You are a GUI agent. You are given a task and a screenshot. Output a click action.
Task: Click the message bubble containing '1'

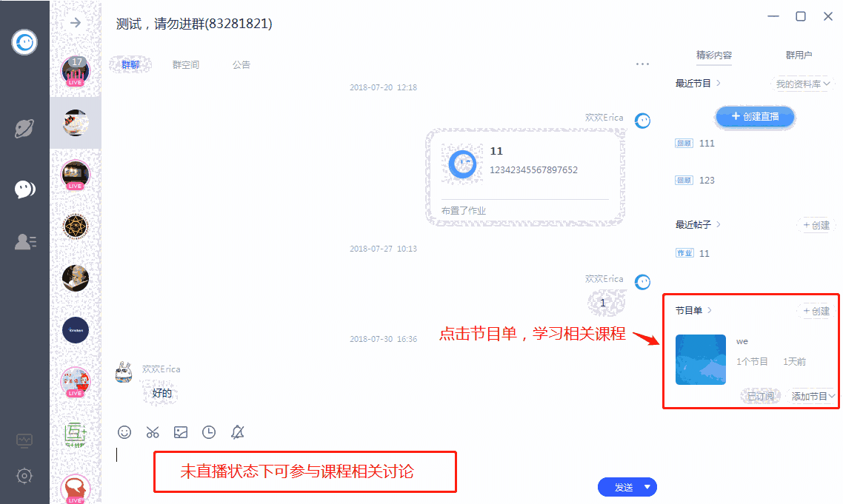tap(607, 303)
